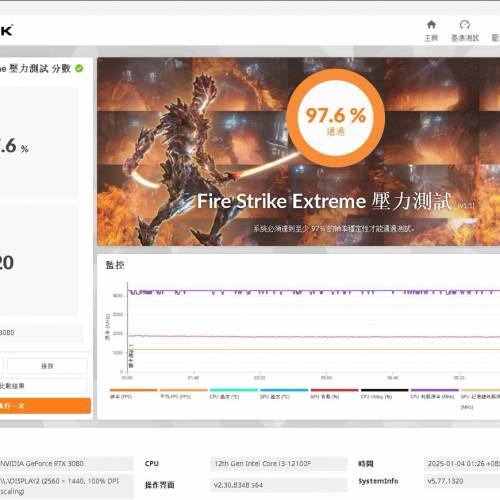Click the SystemInfo label
This screenshot has height=500, width=500.
pos(378,481)
